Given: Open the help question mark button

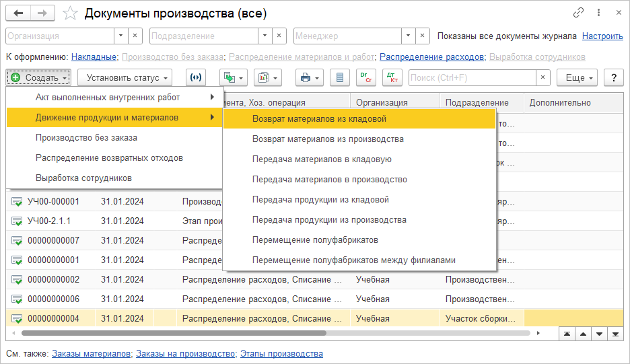Looking at the screenshot, I should (x=613, y=78).
